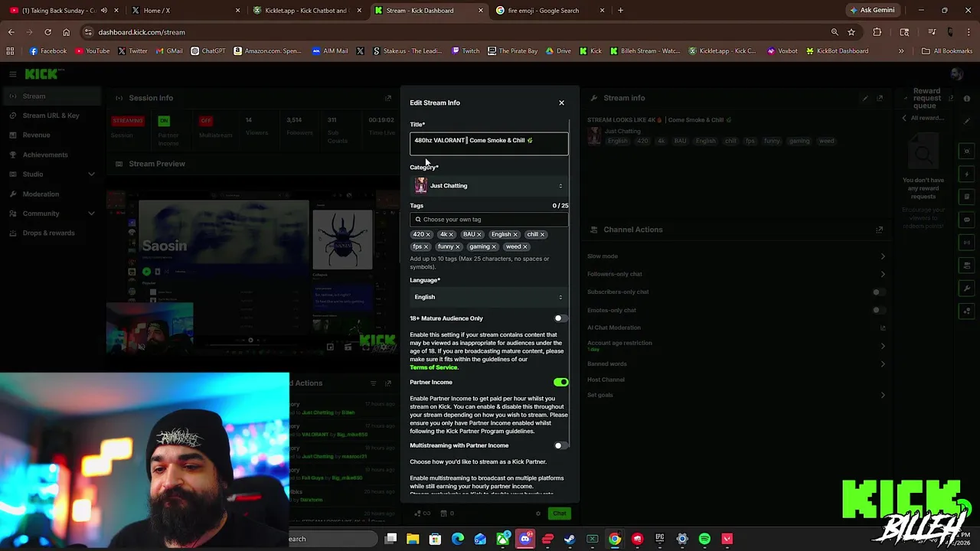Open Stream URL & Key sidebar item
This screenshot has height=551, width=980.
[x=51, y=116]
